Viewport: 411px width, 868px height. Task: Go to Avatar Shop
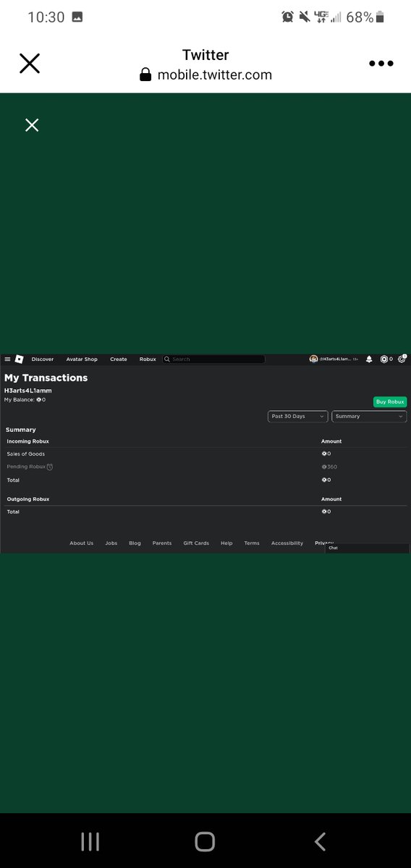82,359
